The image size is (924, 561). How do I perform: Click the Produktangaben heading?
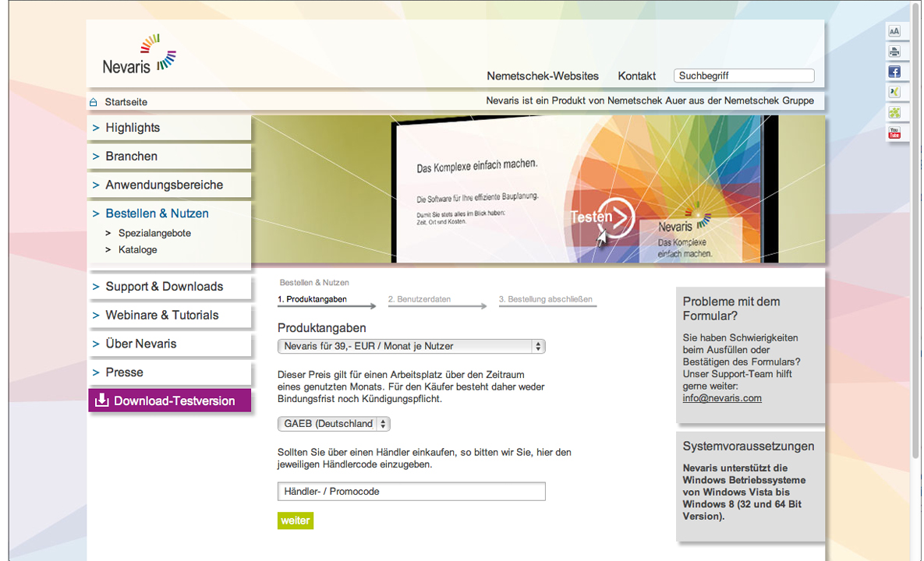click(322, 328)
